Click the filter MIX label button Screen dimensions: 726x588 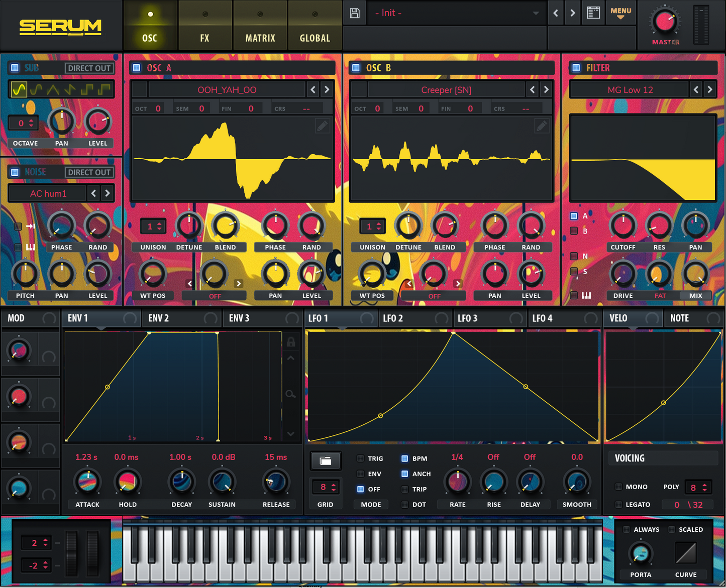point(696,296)
